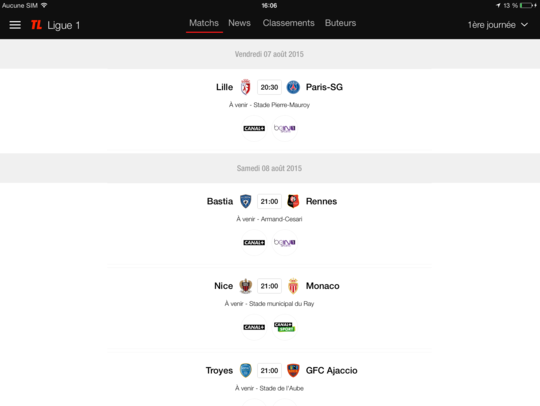540x406 pixels.
Task: Tap the Rennes club crest
Action: point(293,201)
